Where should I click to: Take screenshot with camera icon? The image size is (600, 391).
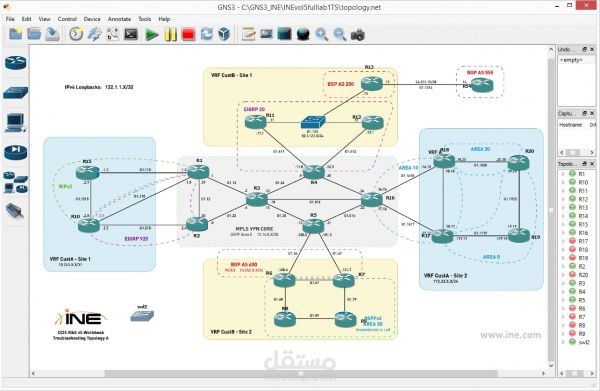358,35
